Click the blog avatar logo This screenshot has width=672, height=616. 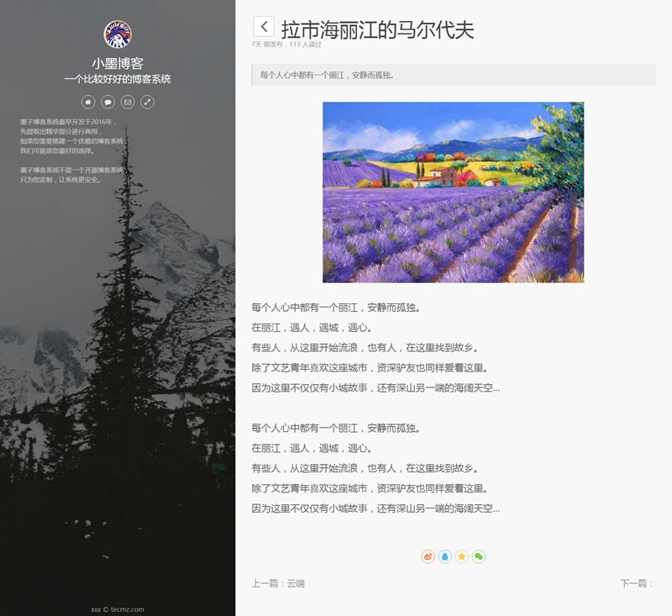click(118, 34)
